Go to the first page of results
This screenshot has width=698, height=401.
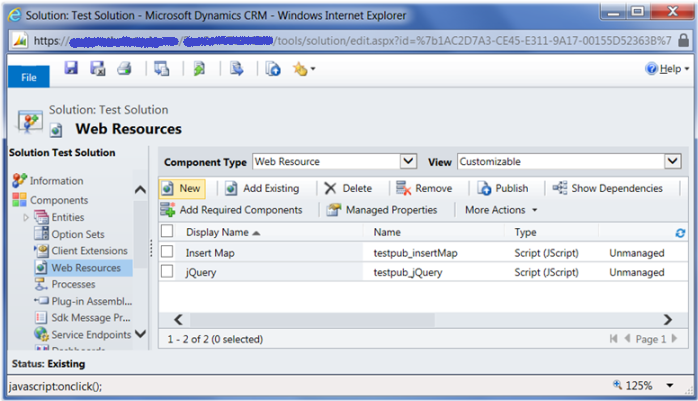click(x=613, y=339)
